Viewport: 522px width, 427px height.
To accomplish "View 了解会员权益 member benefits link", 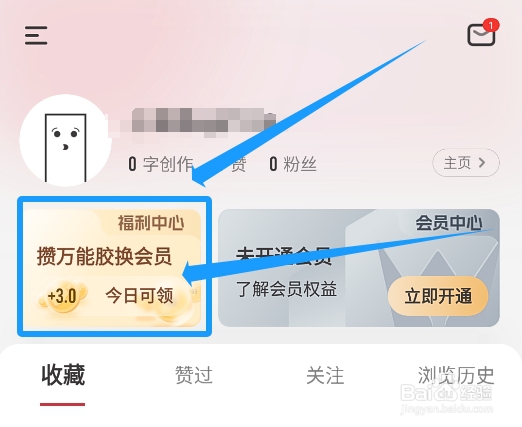I will point(287,289).
